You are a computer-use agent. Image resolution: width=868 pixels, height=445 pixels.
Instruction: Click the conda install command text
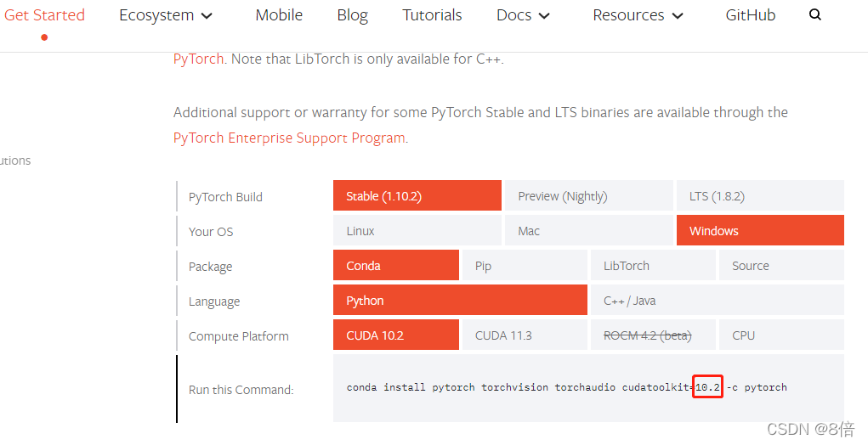click(x=567, y=387)
